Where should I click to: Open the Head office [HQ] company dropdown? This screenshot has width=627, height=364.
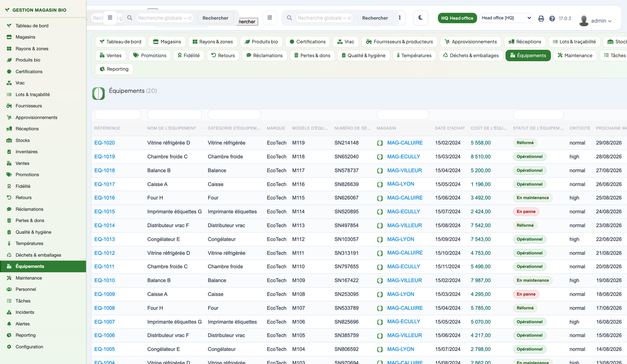coord(506,18)
